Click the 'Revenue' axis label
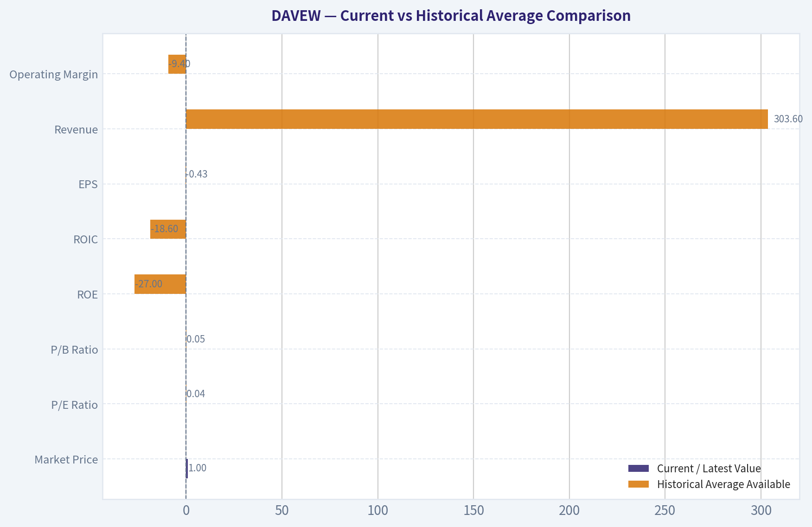The image size is (812, 527). (76, 129)
